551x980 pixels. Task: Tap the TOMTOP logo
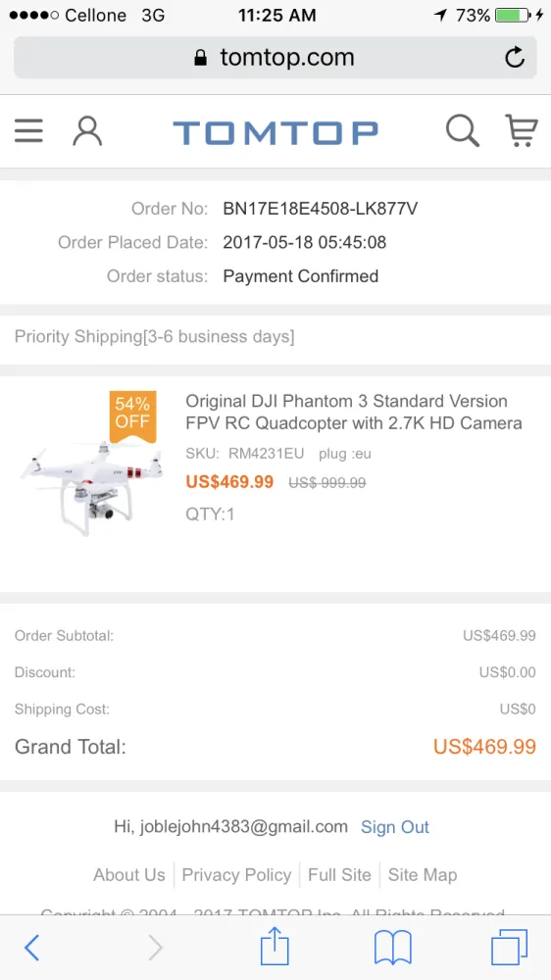[275, 132]
